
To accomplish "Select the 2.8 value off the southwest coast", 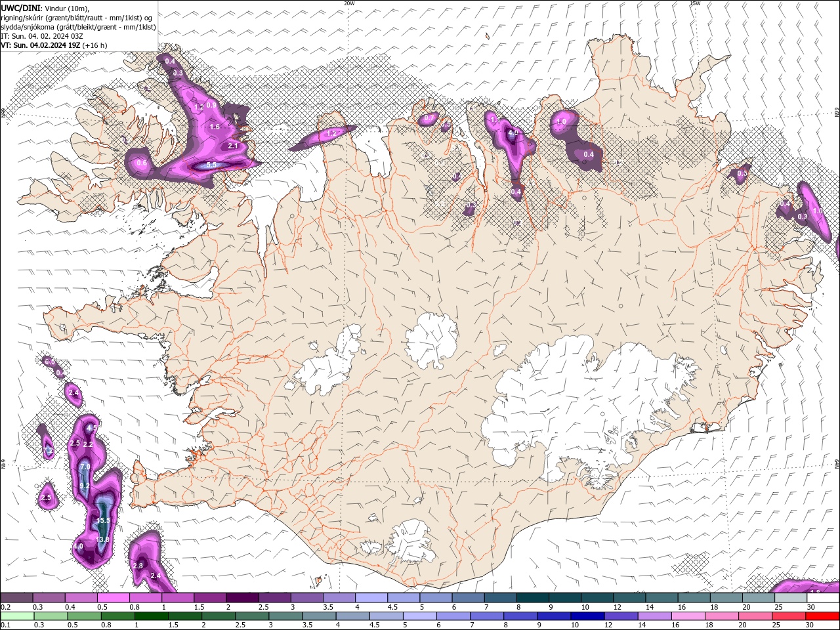I will click(138, 566).
